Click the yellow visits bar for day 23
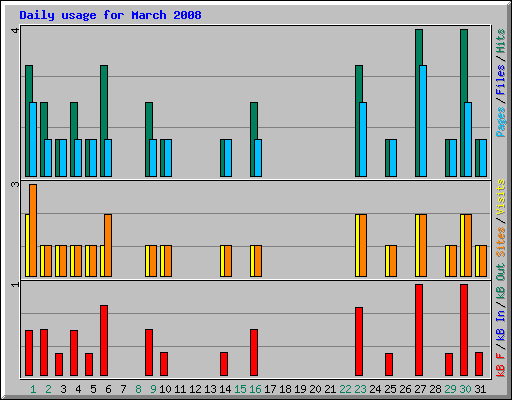The image size is (512, 400). pyautogui.click(x=357, y=246)
